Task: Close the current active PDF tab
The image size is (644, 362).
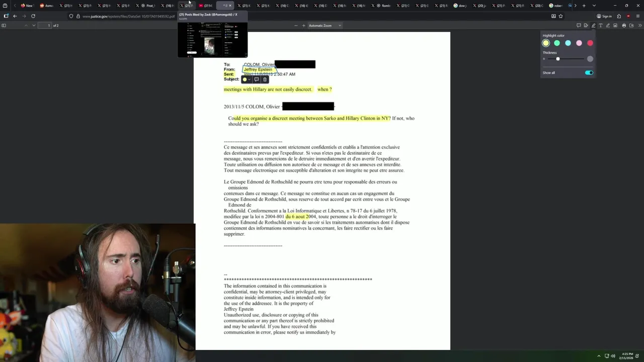Action: (230, 6)
